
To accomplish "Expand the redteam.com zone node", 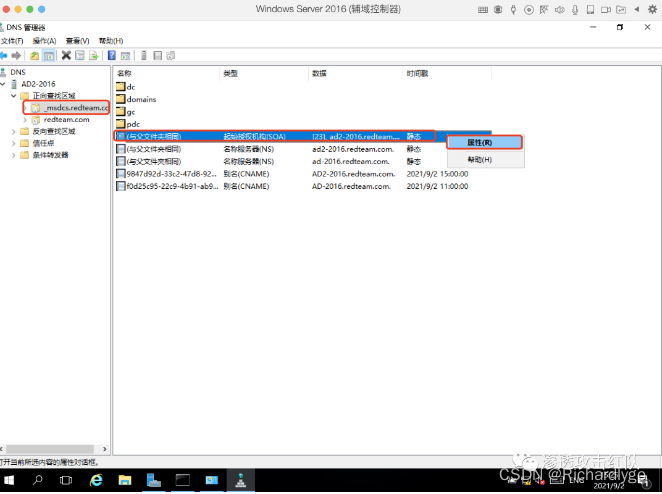I will [x=25, y=120].
